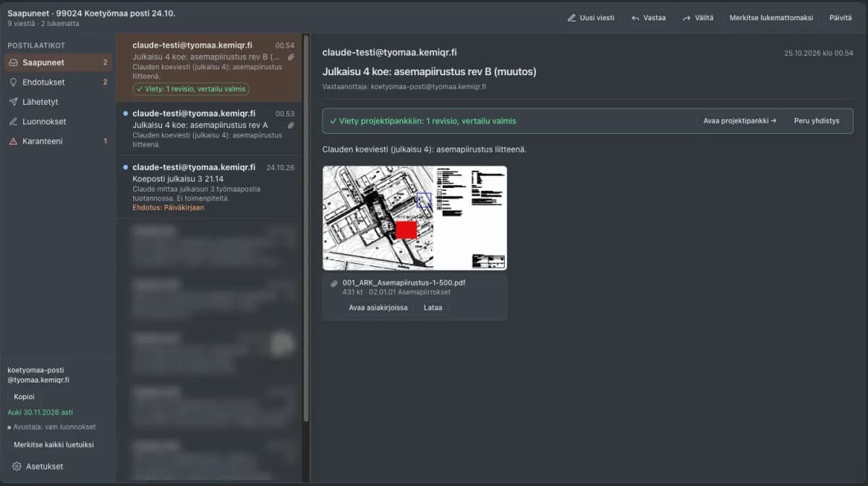Click Merkitse kaikki luetuiksi
Image resolution: width=868 pixels, height=486 pixels.
click(54, 445)
